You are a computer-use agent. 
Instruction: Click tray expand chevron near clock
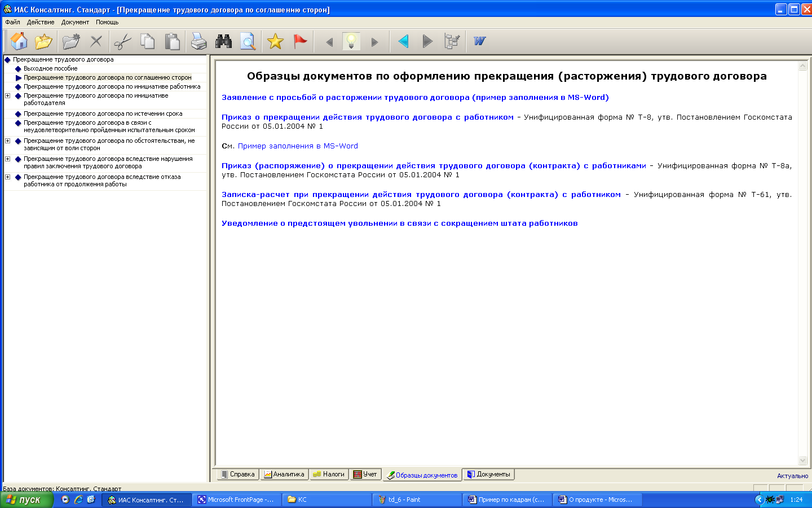coord(759,500)
